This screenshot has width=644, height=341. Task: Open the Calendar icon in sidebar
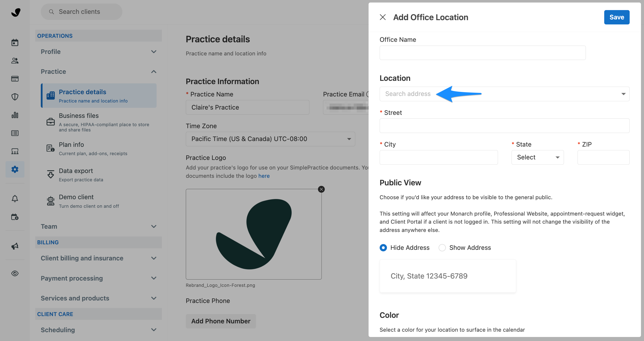pos(15,42)
